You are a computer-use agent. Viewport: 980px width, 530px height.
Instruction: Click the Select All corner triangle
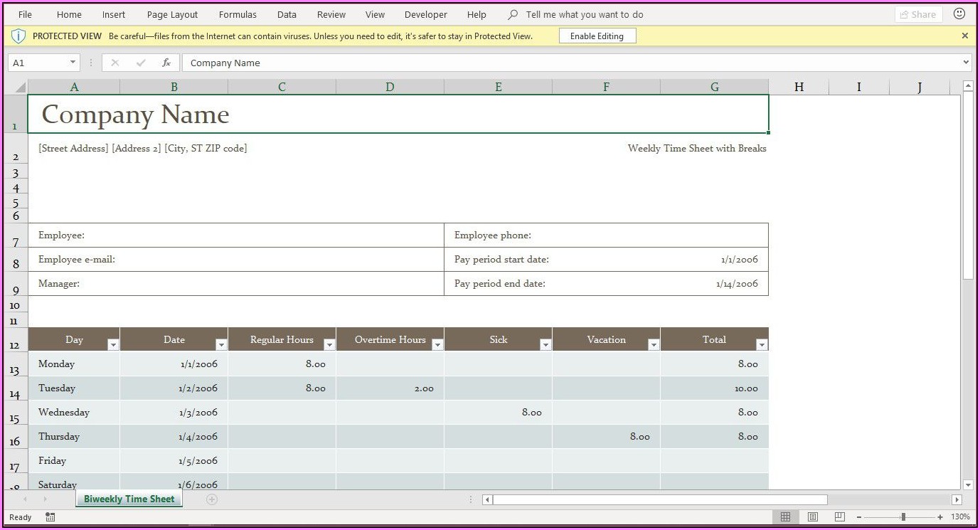point(19,88)
